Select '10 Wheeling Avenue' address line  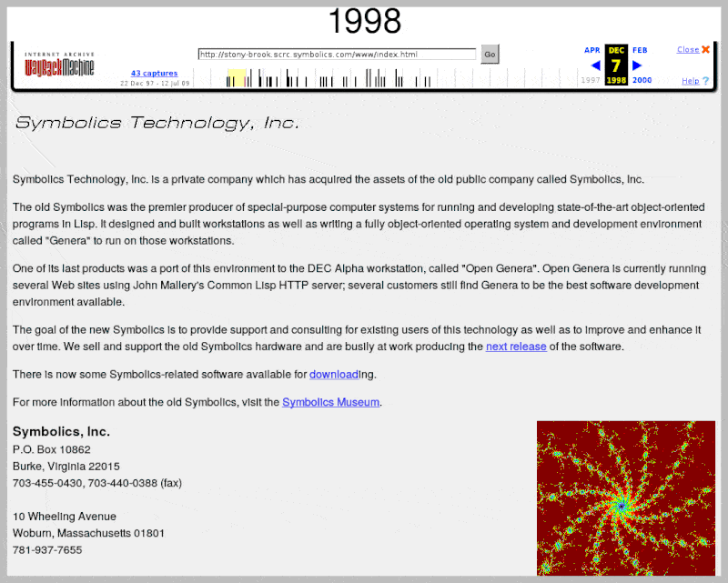(64, 517)
